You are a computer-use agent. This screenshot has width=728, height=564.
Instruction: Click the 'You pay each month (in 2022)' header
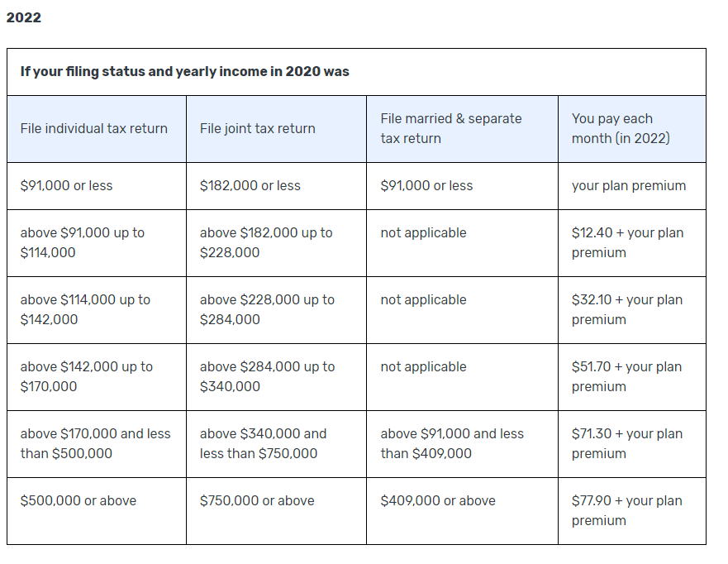(621, 128)
